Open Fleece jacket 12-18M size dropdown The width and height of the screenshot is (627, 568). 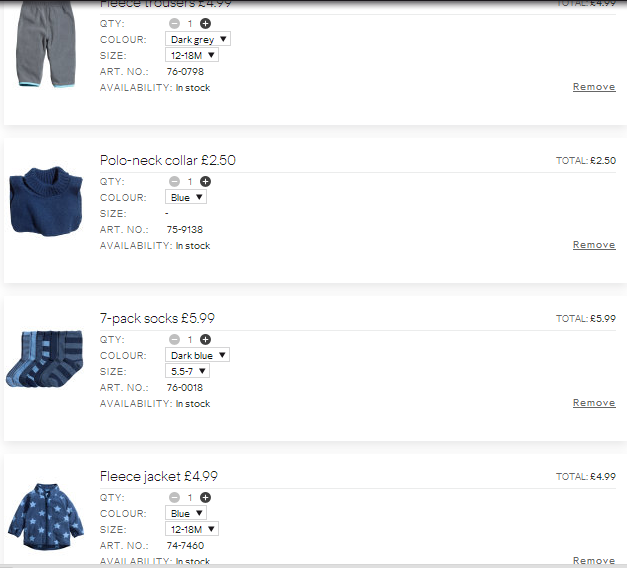[192, 529]
